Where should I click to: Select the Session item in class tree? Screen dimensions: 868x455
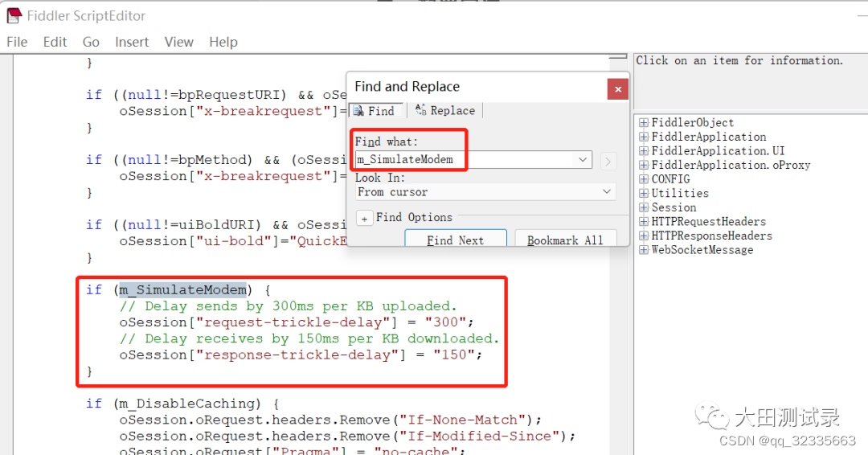click(674, 207)
